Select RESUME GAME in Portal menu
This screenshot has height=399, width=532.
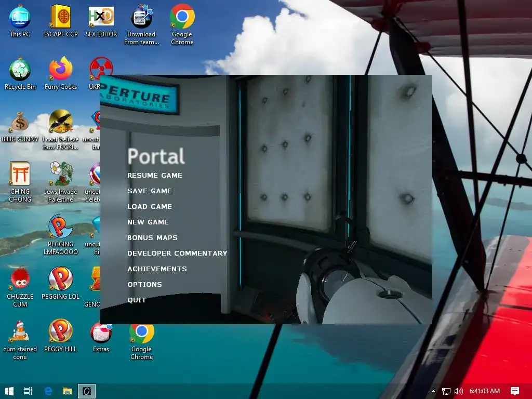click(x=155, y=176)
